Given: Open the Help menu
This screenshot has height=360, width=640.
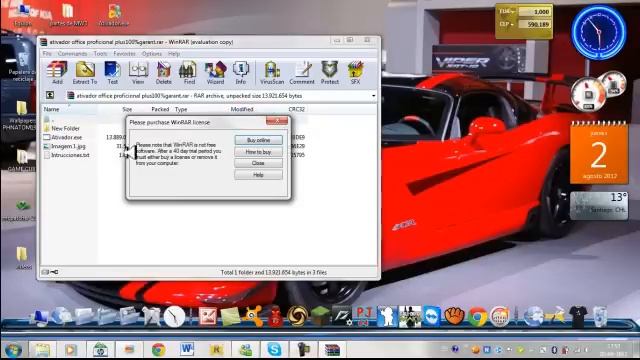Looking at the screenshot, I should coord(174,53).
